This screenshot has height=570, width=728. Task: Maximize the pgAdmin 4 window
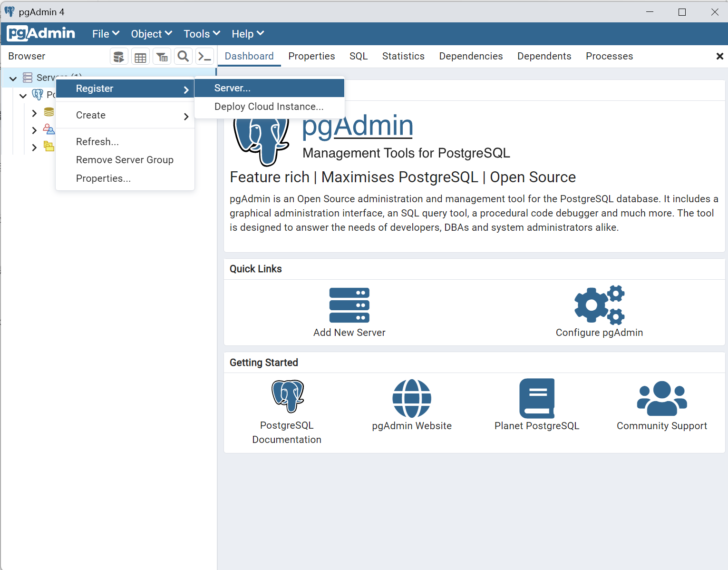(682, 12)
